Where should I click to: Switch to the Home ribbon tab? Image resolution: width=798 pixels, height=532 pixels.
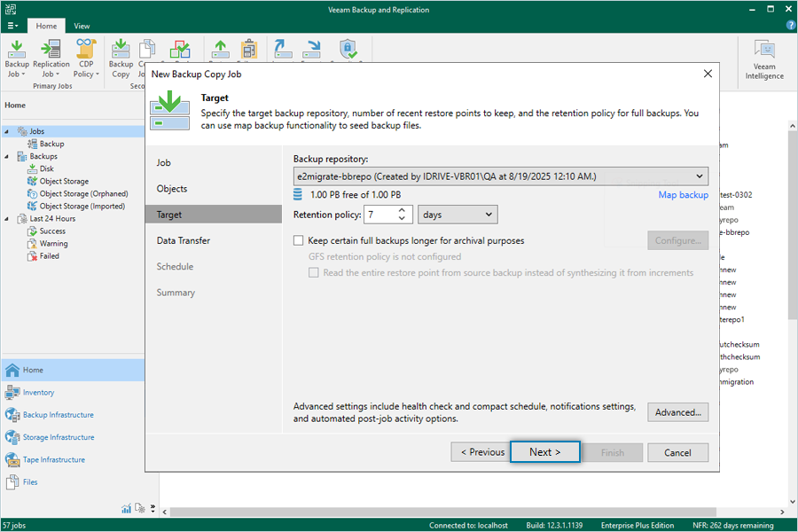pyautogui.click(x=46, y=26)
